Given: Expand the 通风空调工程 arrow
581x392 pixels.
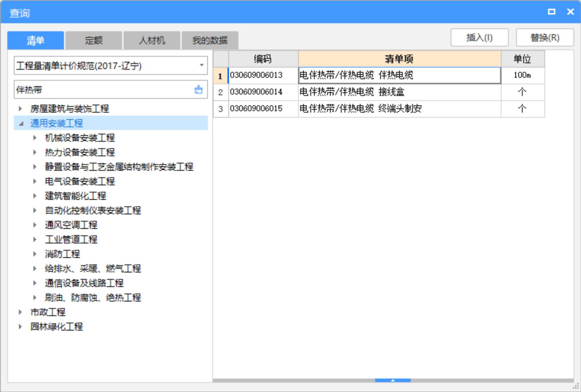Looking at the screenshot, I should tap(35, 225).
